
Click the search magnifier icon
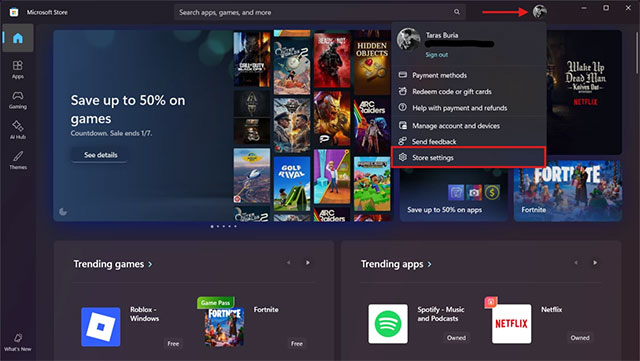pos(457,12)
